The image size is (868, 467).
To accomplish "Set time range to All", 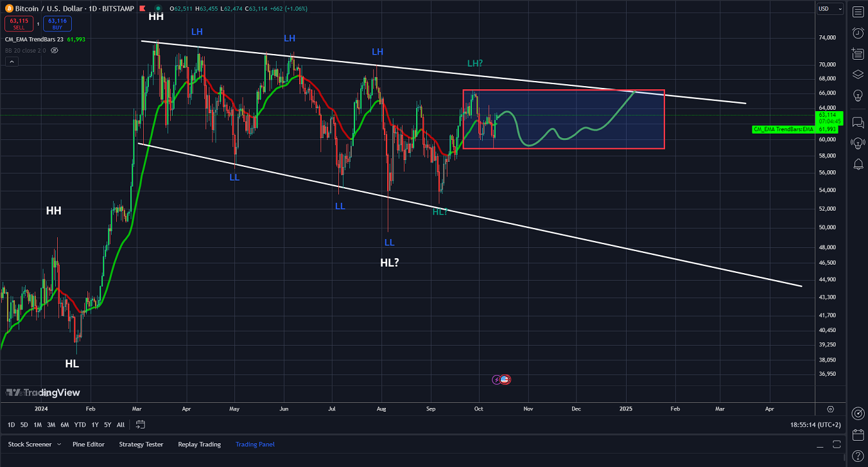I will pos(121,425).
